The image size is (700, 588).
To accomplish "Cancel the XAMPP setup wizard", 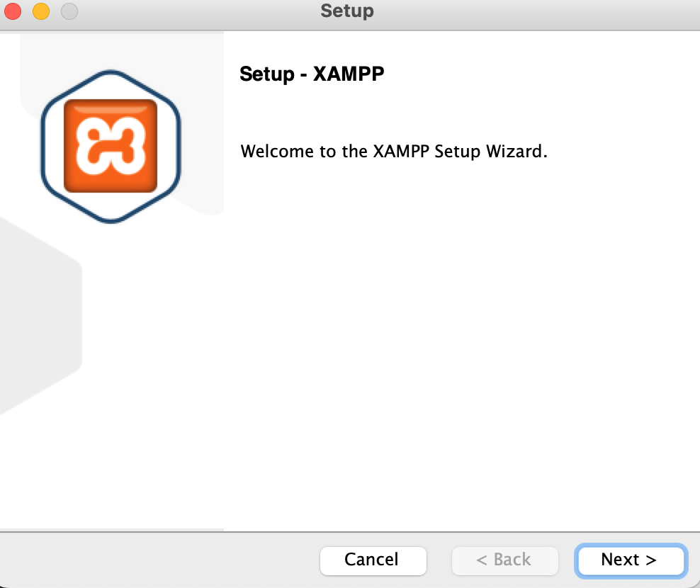I will click(x=373, y=560).
